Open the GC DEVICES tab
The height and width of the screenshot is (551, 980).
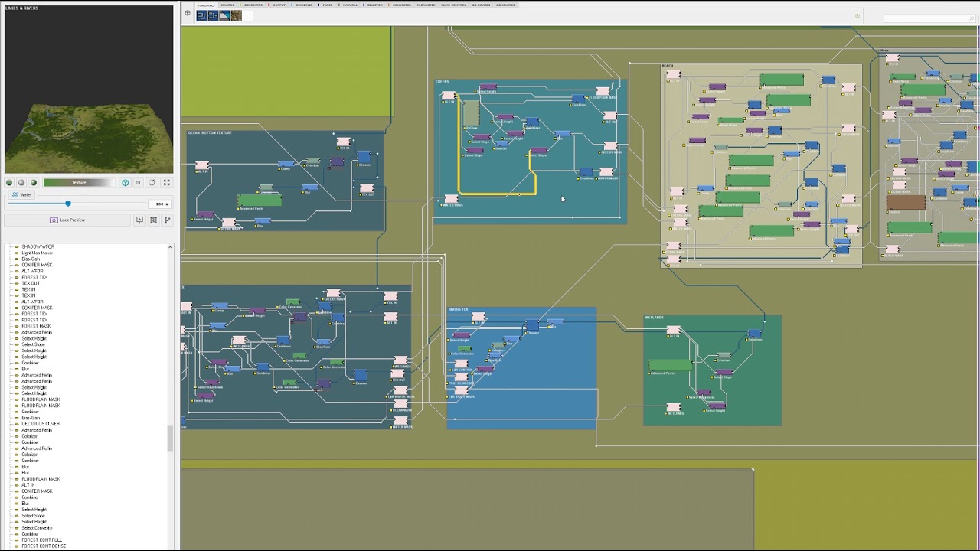click(481, 5)
